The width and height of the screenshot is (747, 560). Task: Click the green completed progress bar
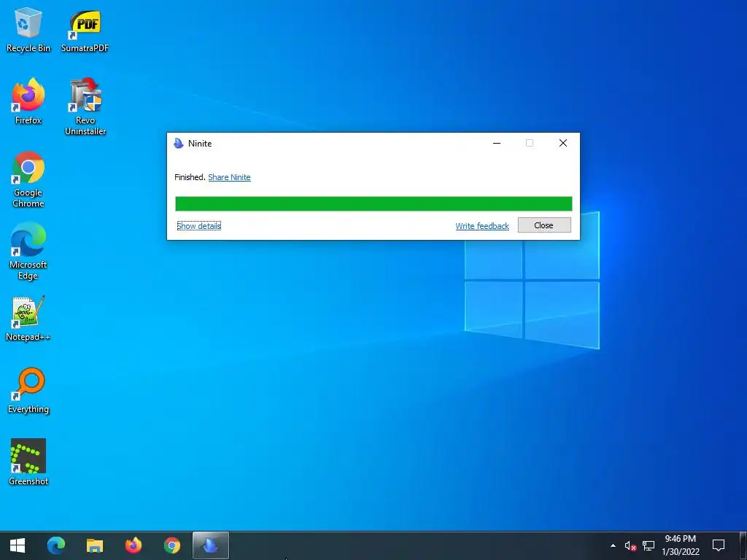click(373, 204)
